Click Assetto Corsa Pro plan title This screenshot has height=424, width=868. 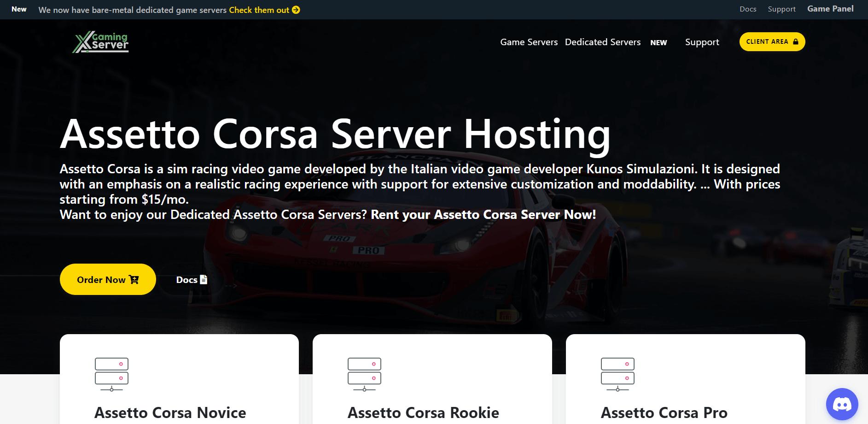pyautogui.click(x=664, y=412)
